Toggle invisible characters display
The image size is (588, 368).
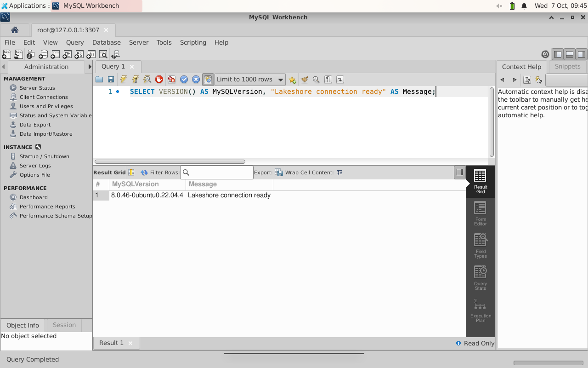[x=328, y=80]
